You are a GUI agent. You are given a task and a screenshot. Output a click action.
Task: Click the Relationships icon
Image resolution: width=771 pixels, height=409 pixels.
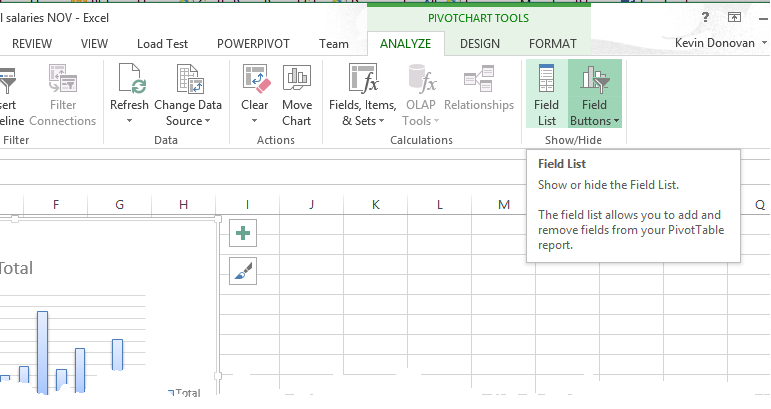pos(478,79)
